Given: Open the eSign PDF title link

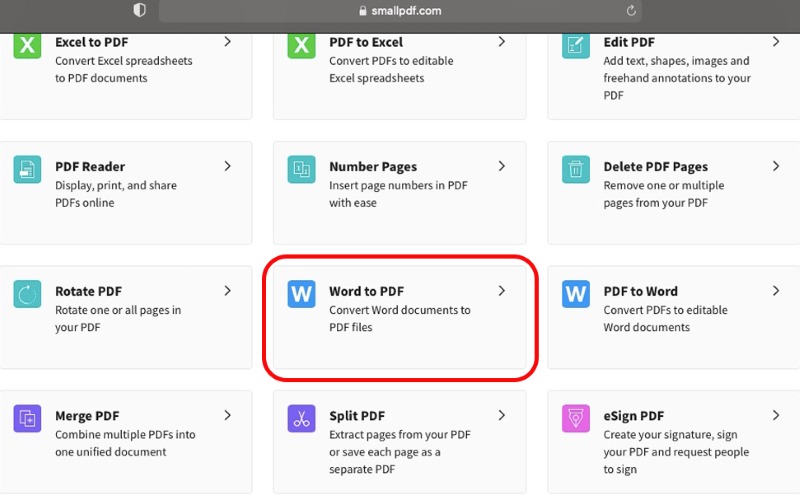Looking at the screenshot, I should (x=633, y=416).
